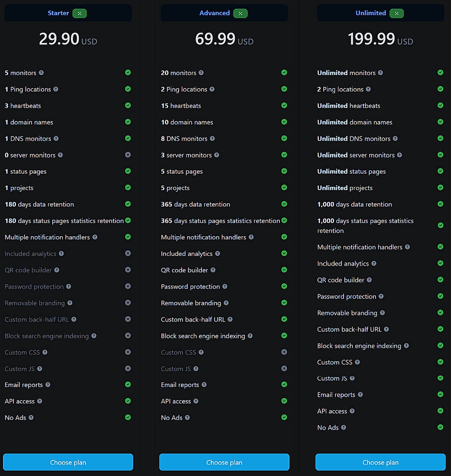Click the info icon beside 2 Ping locations in Advanced
The image size is (451, 476).
212,89
